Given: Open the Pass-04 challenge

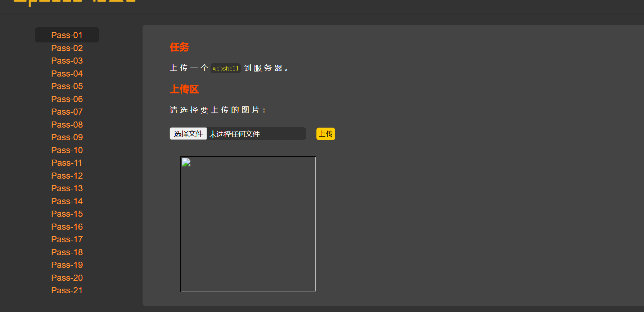Looking at the screenshot, I should tap(67, 74).
